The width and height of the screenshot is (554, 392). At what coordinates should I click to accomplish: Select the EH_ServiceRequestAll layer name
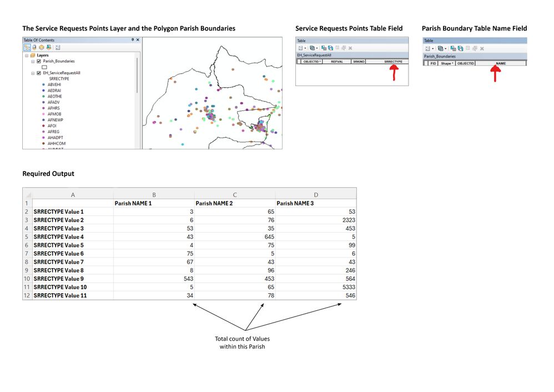coord(62,73)
